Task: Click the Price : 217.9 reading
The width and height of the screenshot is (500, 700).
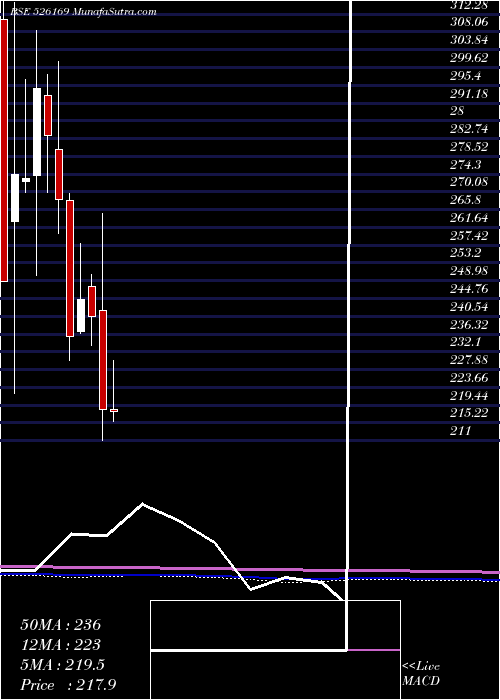Action: coord(68,685)
